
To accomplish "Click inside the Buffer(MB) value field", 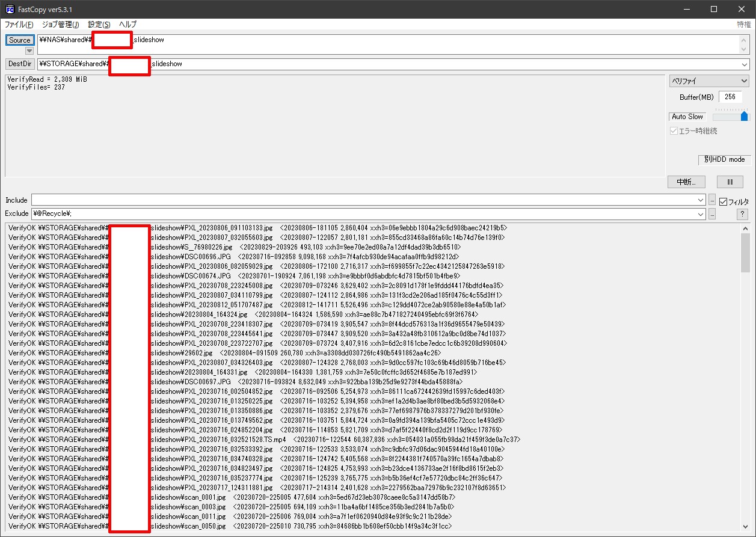I will (x=731, y=96).
